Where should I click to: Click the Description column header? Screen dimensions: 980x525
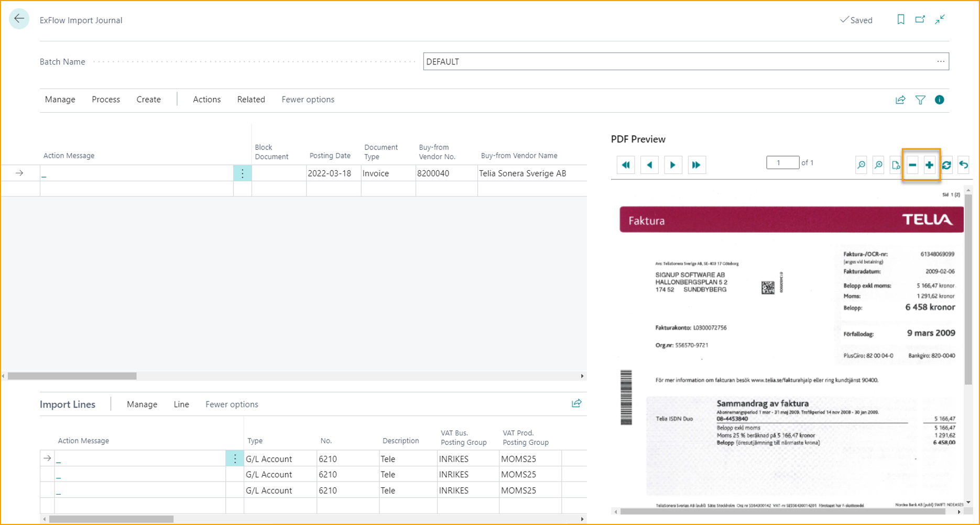[x=400, y=441]
